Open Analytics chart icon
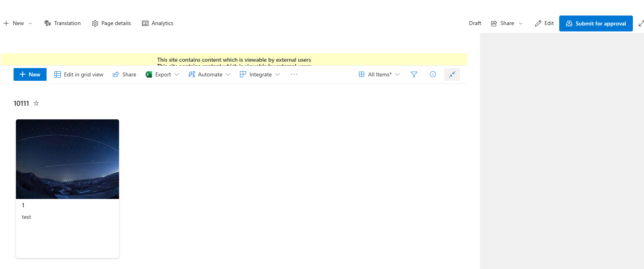The image size is (644, 269). point(145,23)
